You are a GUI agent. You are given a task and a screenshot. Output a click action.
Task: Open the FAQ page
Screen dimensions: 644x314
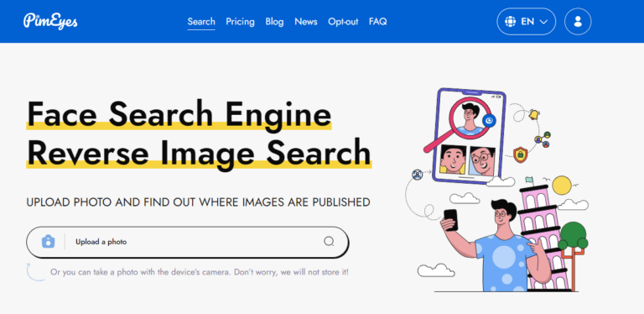(x=378, y=21)
